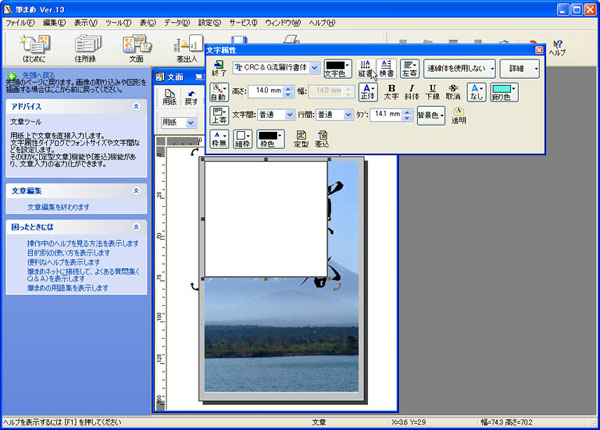Click the 取消 strikethrough icon
The width and height of the screenshot is (600, 430).
454,92
